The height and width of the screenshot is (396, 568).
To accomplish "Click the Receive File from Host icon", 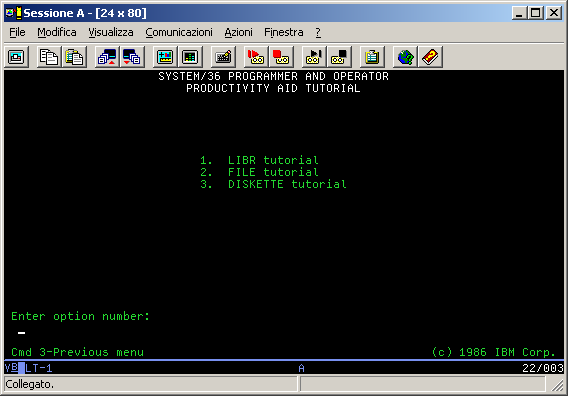I will [132, 57].
